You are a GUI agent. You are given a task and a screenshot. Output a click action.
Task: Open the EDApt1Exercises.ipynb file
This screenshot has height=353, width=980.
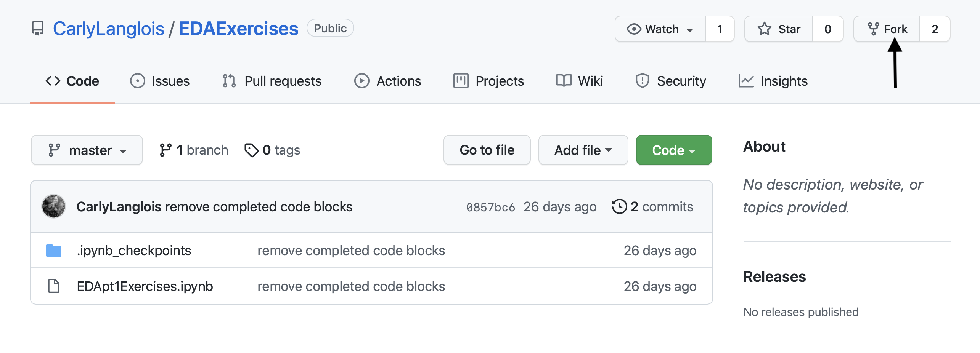tap(145, 286)
